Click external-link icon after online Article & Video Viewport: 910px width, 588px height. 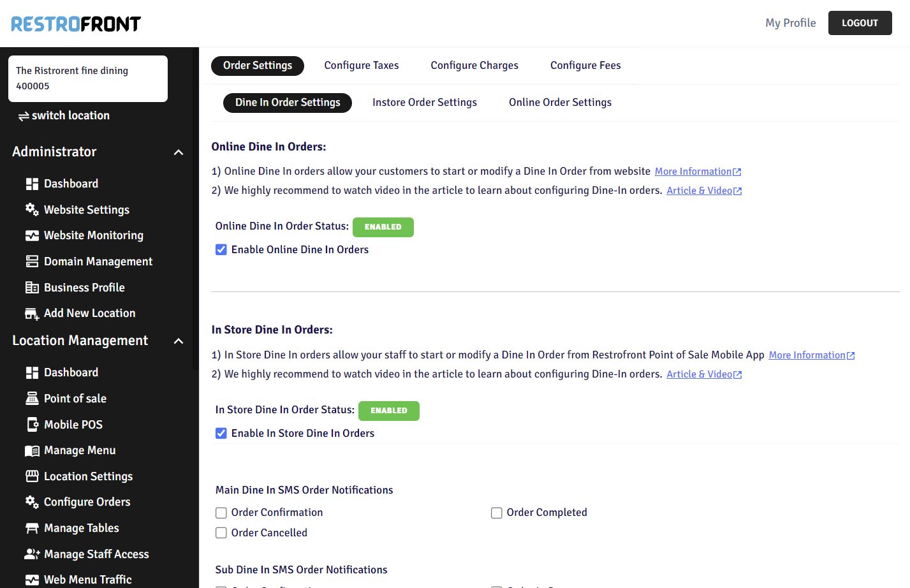click(738, 191)
